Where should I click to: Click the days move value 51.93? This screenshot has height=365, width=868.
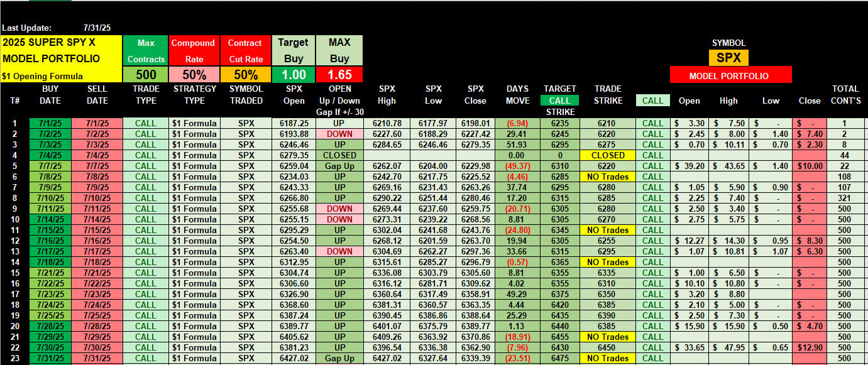(518, 144)
